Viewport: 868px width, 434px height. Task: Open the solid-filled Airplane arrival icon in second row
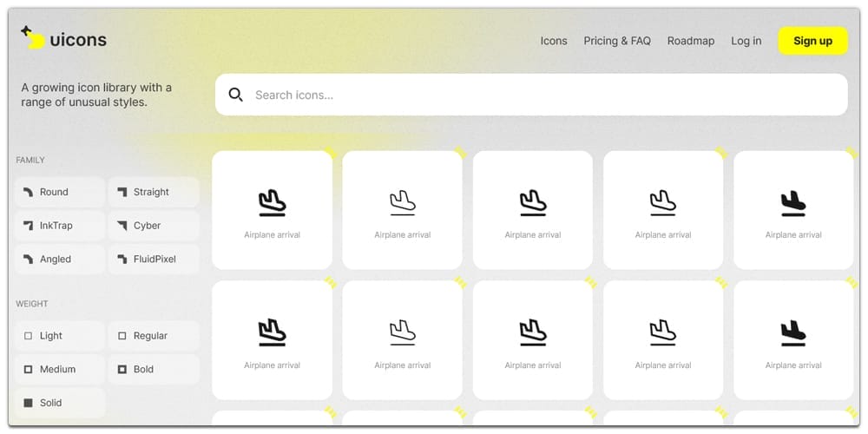click(793, 339)
